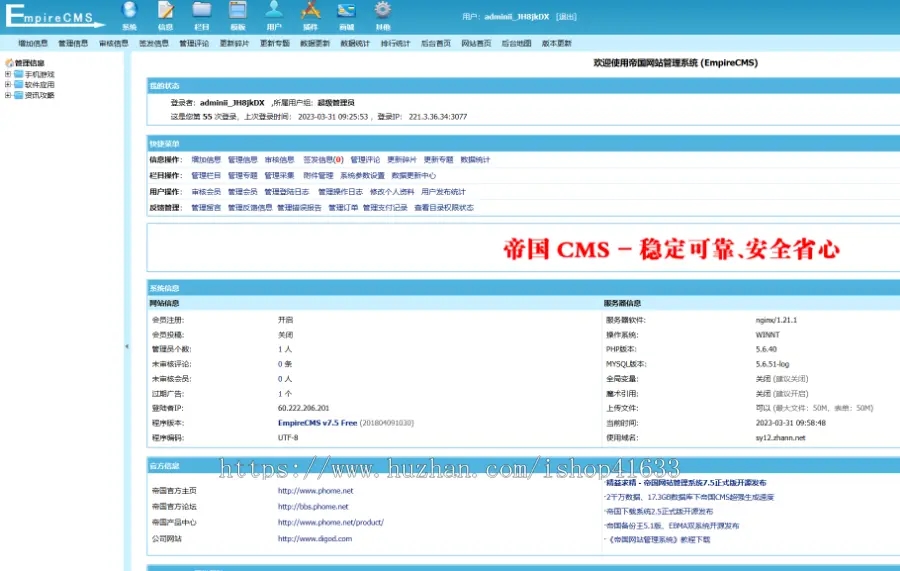This screenshot has height=571, width=900.
Task: Open the 管理留言 quick link
Action: tap(206, 208)
